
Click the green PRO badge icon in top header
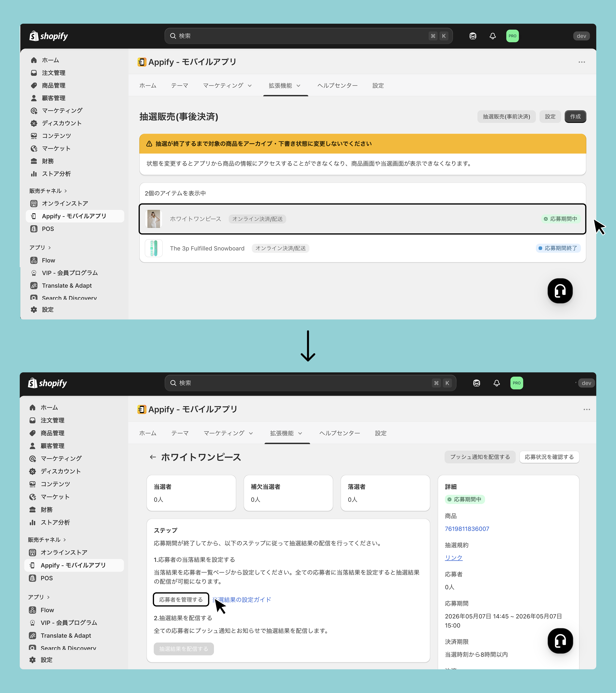point(512,36)
